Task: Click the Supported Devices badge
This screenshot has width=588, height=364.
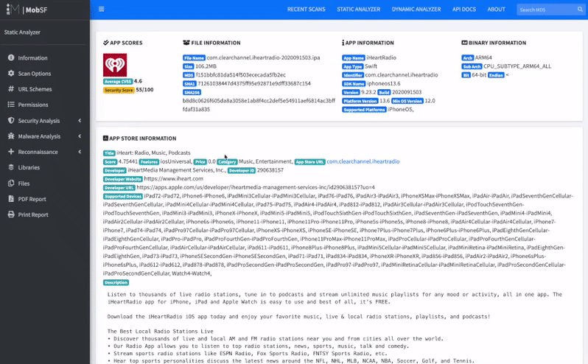Action: click(123, 197)
